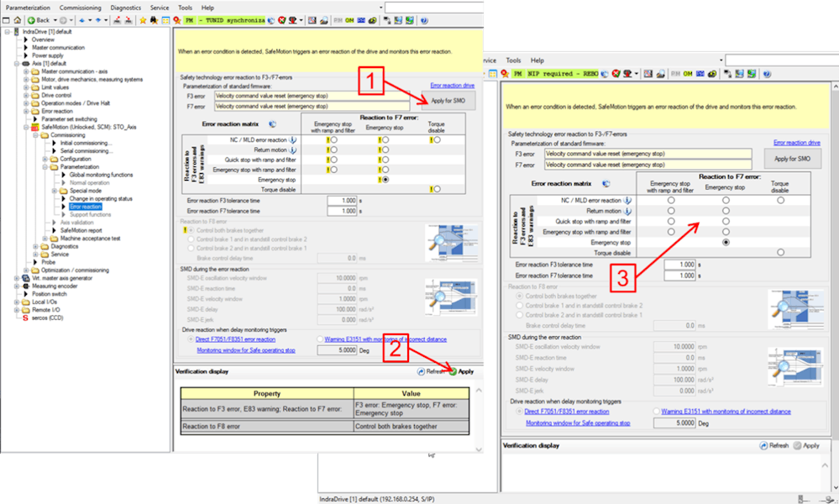Image resolution: width=839 pixels, height=504 pixels.
Task: Select NC/MLD Torque disable radio in right window
Action: 781,200
